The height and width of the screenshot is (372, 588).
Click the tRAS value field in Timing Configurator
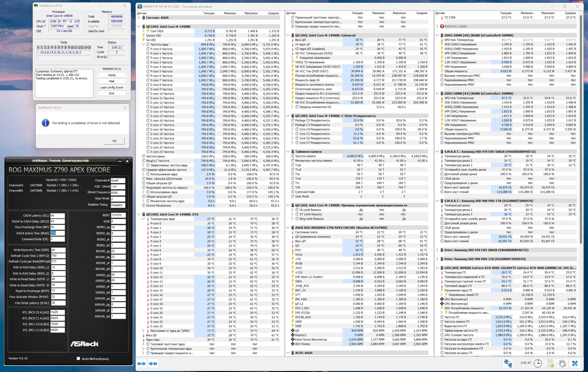tap(57, 233)
